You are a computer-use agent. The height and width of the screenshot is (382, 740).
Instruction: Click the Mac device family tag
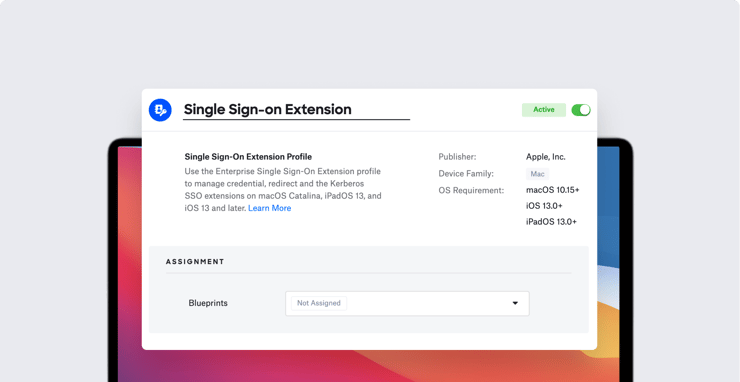point(538,174)
